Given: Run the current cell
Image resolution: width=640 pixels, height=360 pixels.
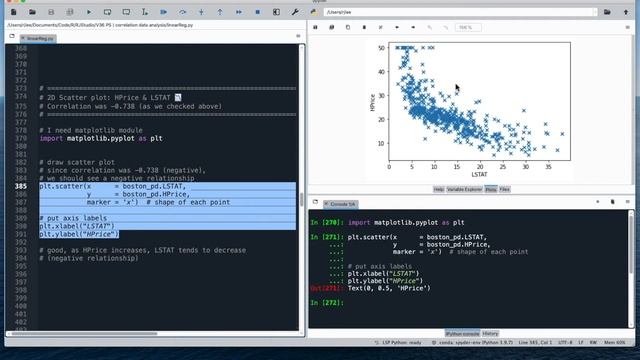Looking at the screenshot, I should pyautogui.click(x=107, y=12).
